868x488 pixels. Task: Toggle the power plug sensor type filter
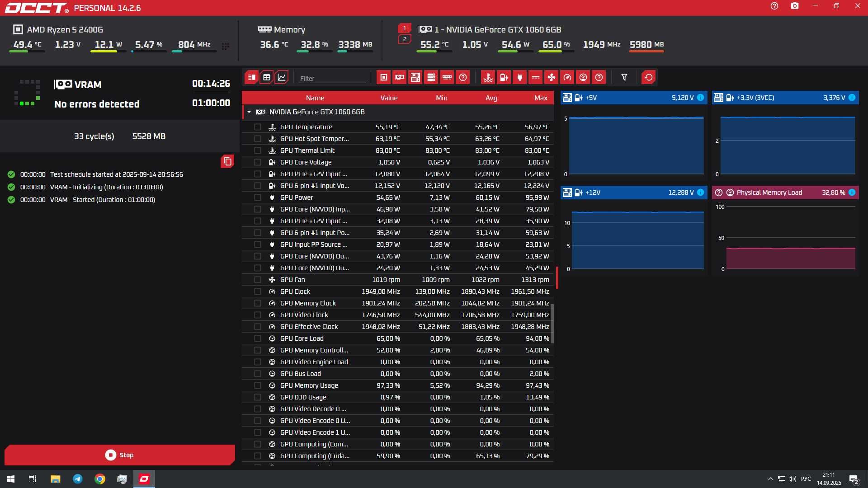point(520,77)
